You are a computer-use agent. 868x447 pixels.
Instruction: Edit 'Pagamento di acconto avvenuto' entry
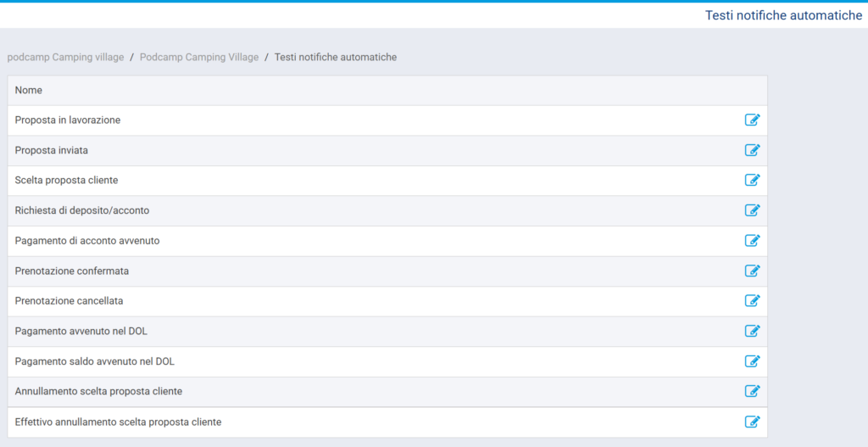(x=752, y=240)
